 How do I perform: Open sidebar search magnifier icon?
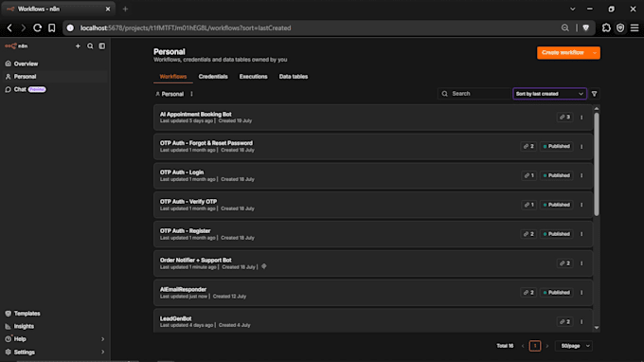point(90,46)
